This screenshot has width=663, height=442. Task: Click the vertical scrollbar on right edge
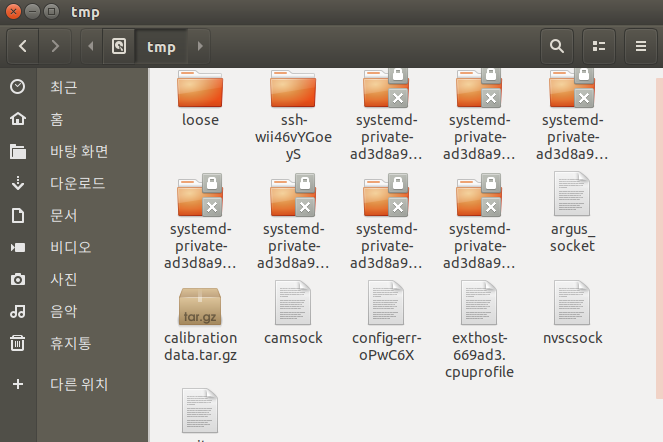[x=659, y=238]
